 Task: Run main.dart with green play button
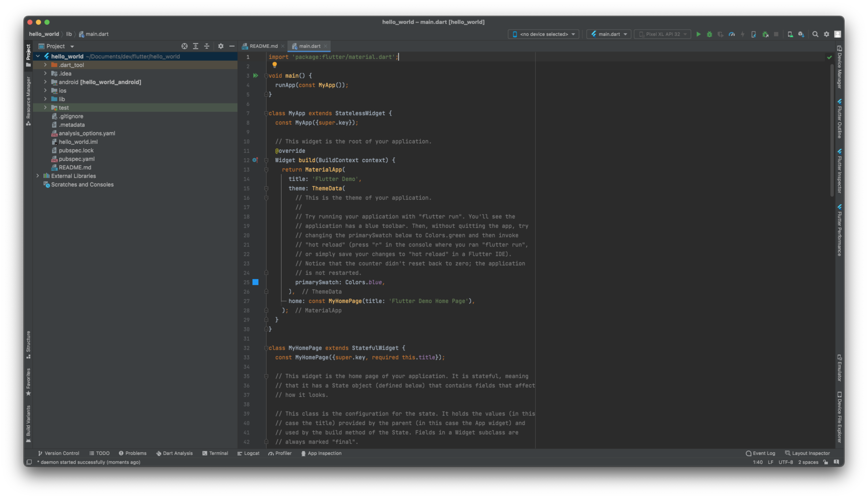coord(698,34)
